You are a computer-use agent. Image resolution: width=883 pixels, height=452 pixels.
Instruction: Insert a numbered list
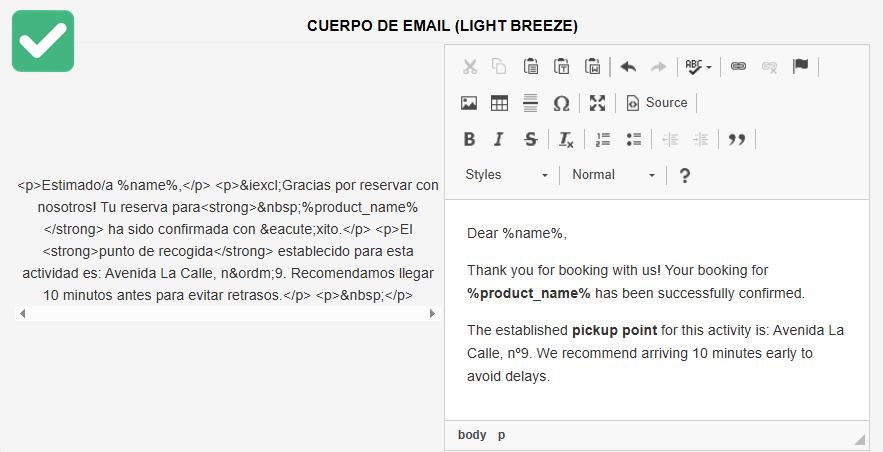point(603,139)
